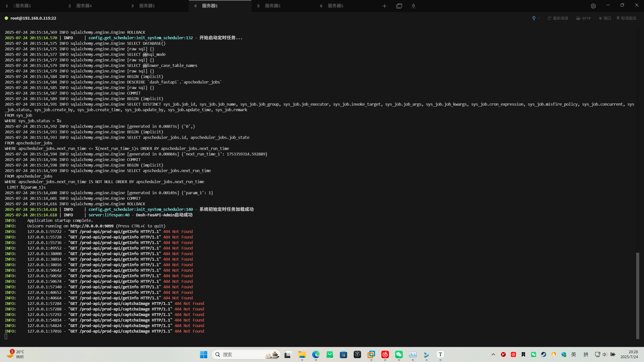The width and height of the screenshot is (644, 362).
Task: Click the terminal cursor prompt line
Action: click(6, 336)
